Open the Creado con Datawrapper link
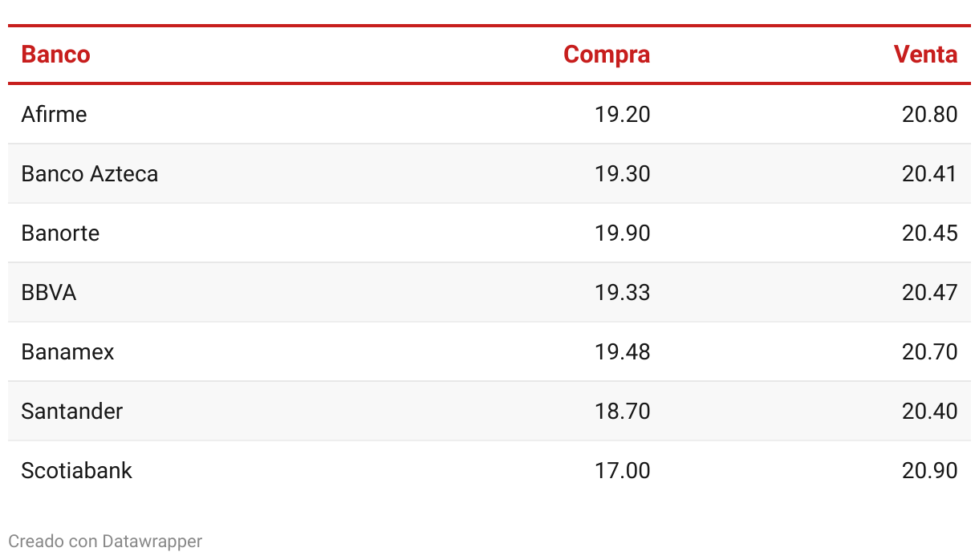 tap(105, 542)
